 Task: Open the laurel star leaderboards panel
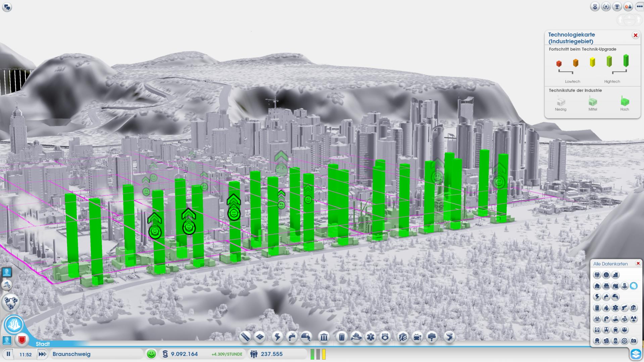click(606, 6)
